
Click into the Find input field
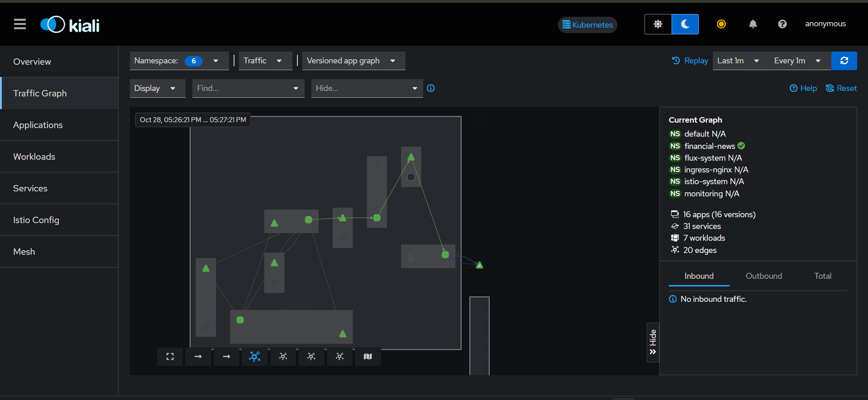242,88
